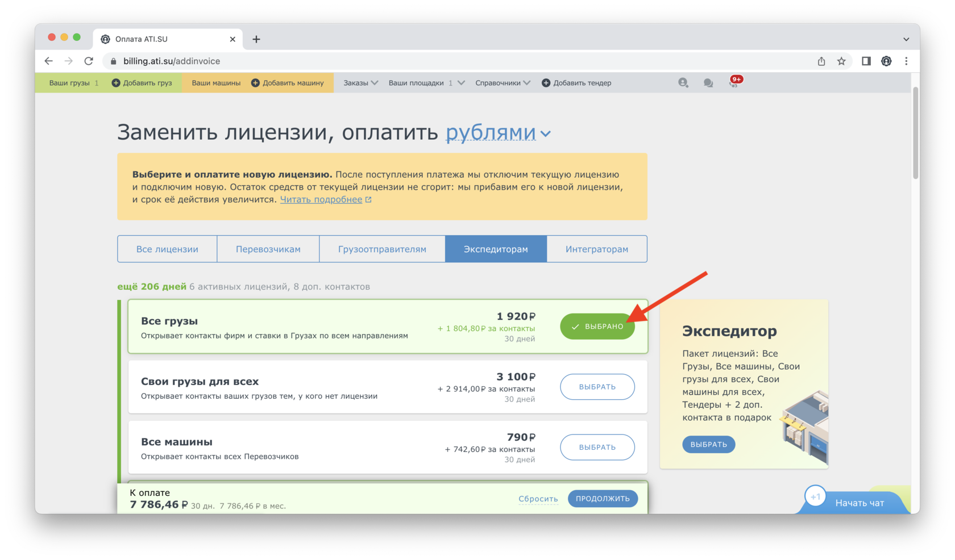Select the Все машины license

(597, 447)
